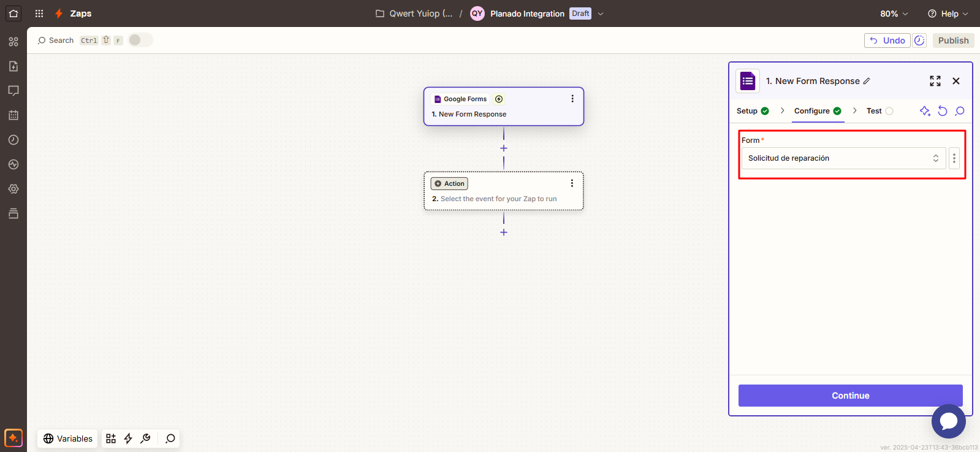Open AI copilot icon at bottom left
Image resolution: width=980 pixels, height=452 pixels.
click(13, 438)
